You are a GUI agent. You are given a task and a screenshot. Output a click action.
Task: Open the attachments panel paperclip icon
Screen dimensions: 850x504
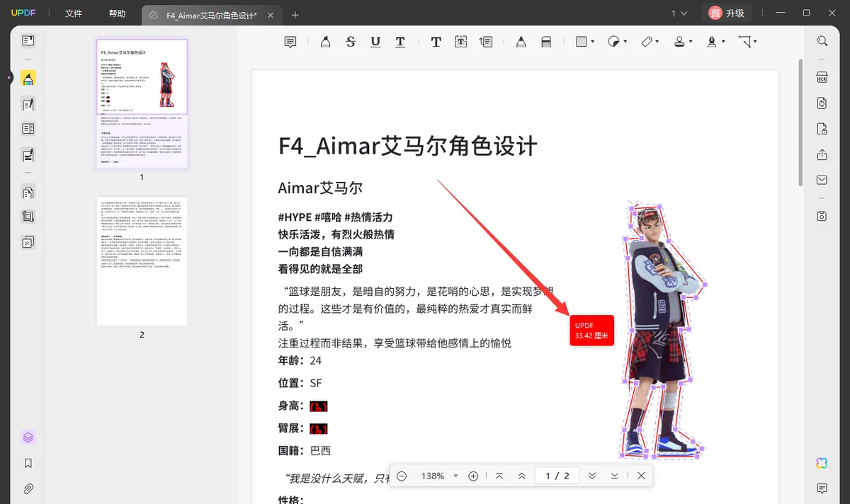(28, 488)
